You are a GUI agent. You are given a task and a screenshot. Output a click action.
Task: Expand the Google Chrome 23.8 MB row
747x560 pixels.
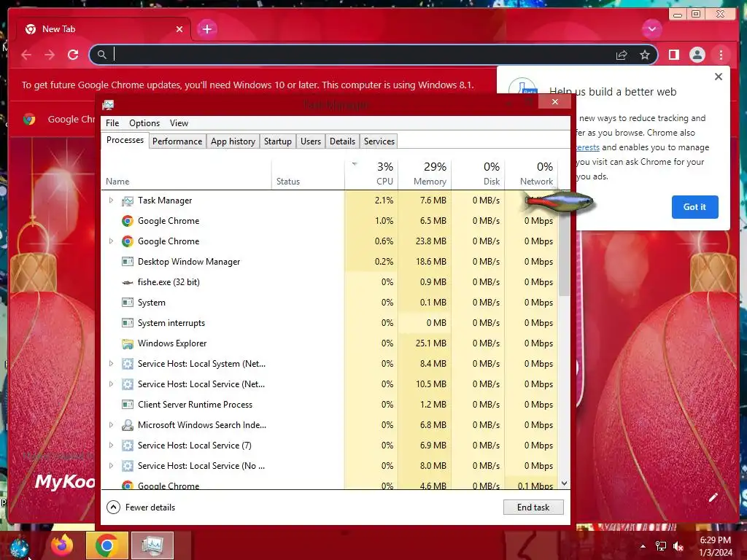pyautogui.click(x=111, y=241)
